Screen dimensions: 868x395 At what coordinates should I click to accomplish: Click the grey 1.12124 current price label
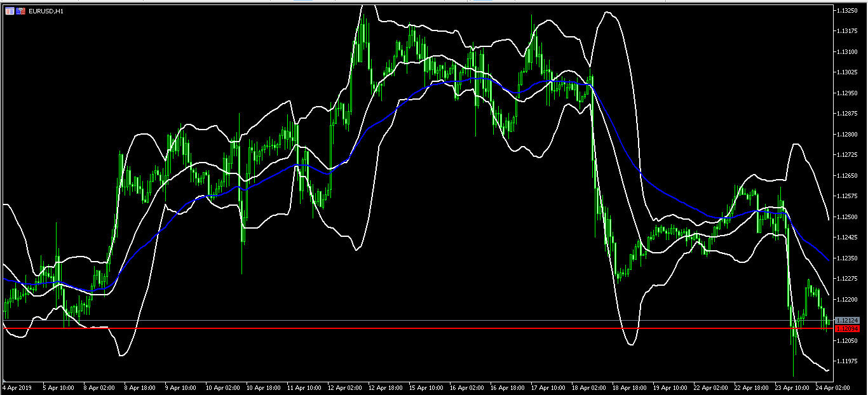(848, 320)
